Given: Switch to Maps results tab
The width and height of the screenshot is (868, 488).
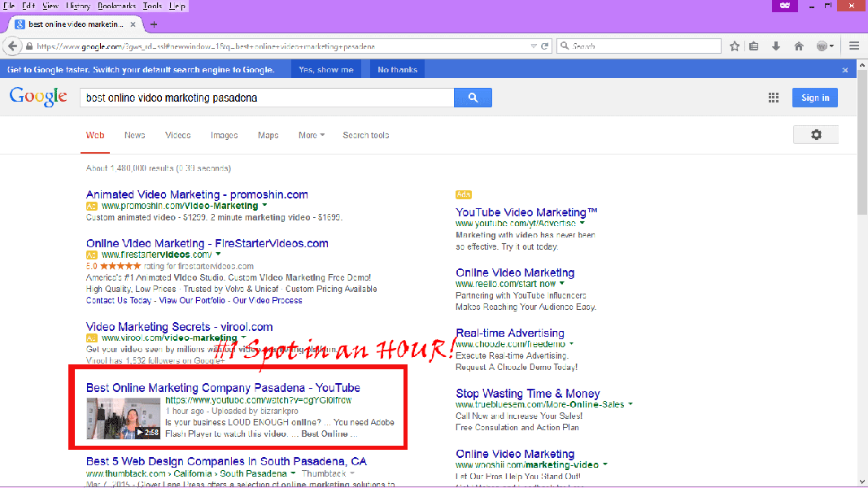Looking at the screenshot, I should coord(268,135).
